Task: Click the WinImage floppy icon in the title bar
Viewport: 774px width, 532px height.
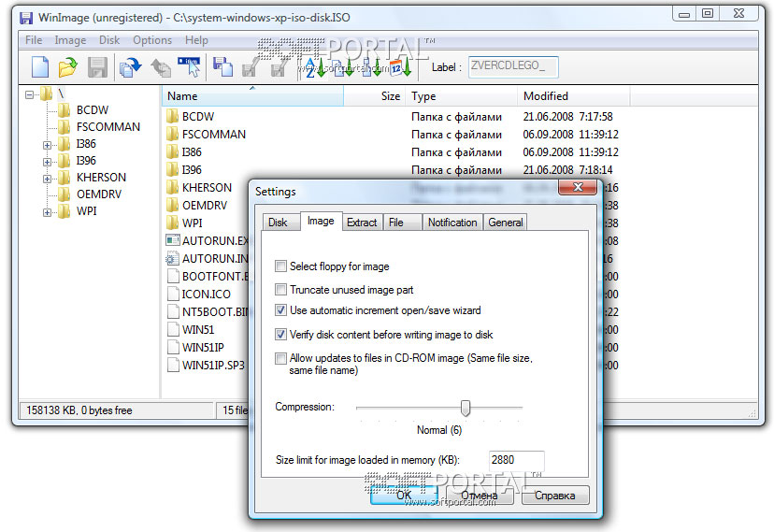Action: (26, 19)
